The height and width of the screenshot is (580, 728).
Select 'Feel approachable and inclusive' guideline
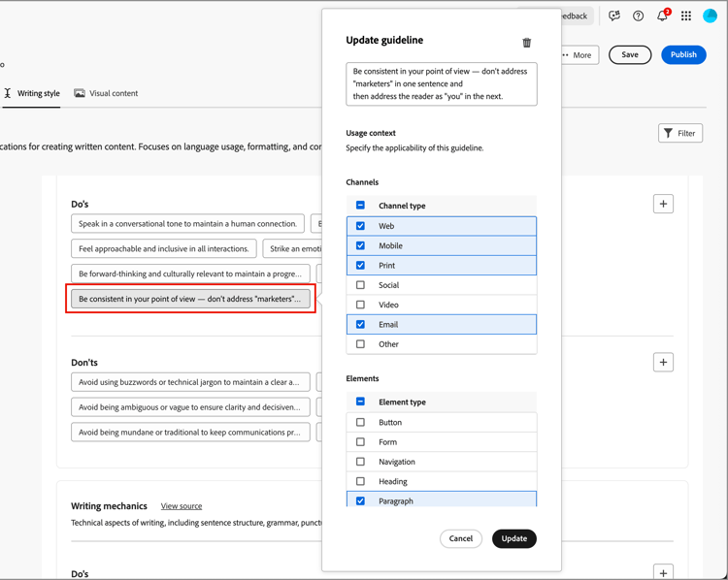pos(163,248)
